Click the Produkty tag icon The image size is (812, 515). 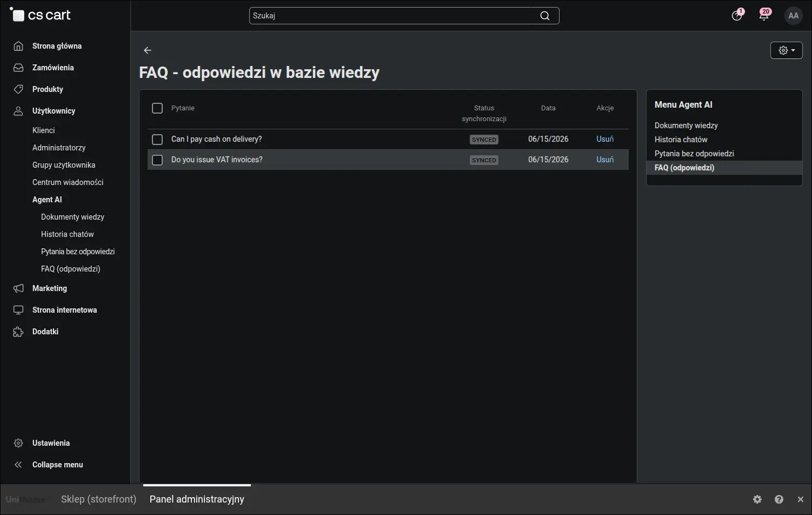18,89
